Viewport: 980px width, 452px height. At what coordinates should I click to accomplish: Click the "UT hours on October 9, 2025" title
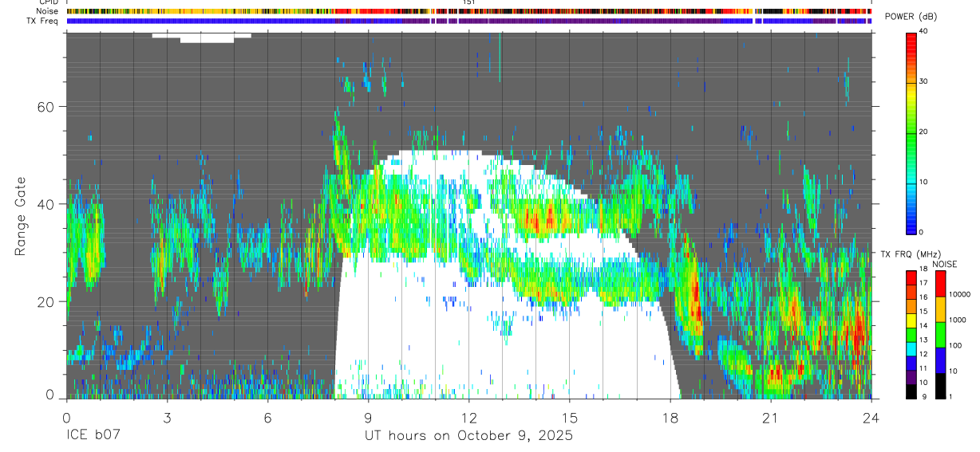(468, 436)
